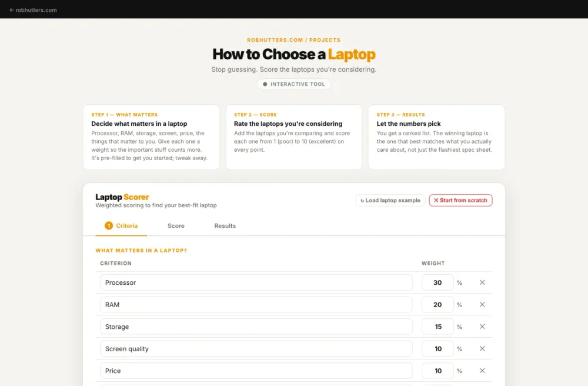Remove the RAM criterion row
Viewport: 588px width, 386px height.
482,305
